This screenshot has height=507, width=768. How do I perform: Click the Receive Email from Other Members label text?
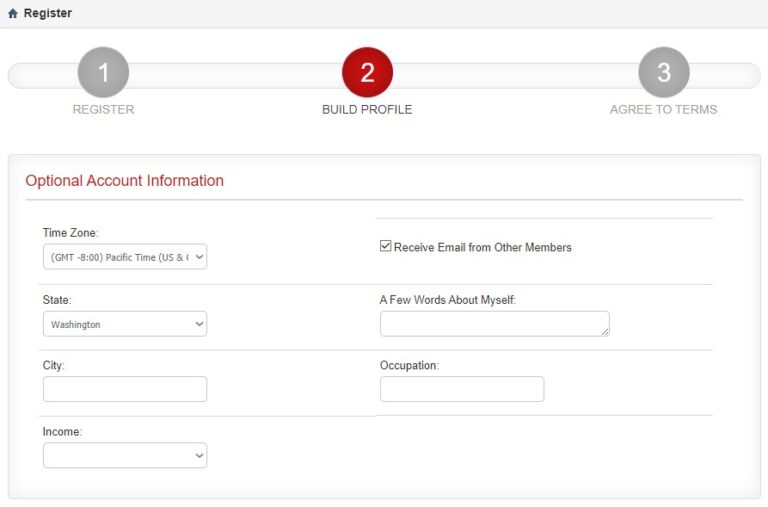coord(483,248)
